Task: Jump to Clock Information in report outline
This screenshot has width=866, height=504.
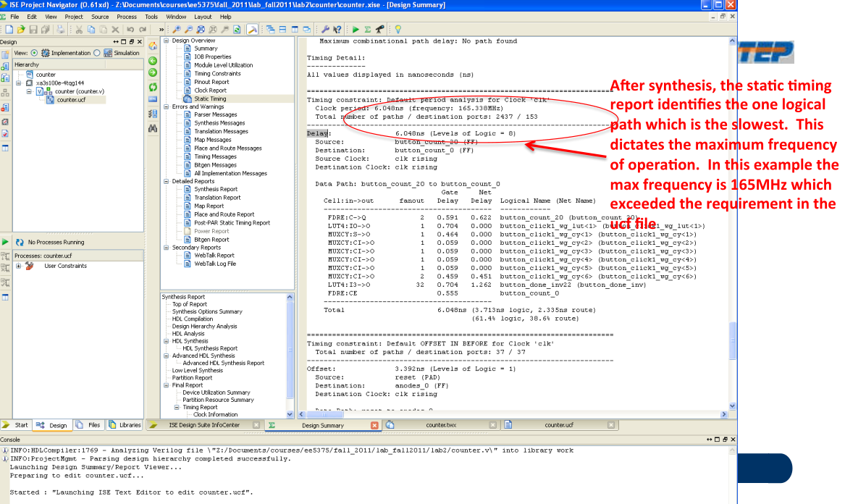Action: point(215,414)
